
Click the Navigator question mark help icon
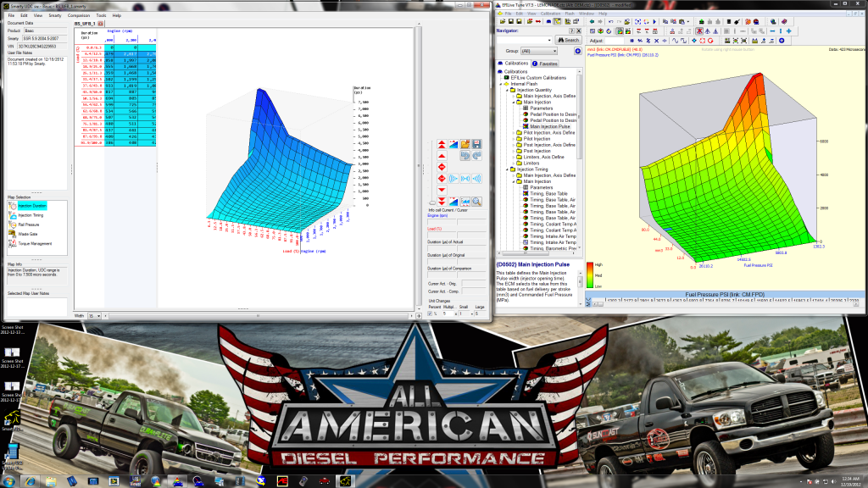tap(572, 31)
